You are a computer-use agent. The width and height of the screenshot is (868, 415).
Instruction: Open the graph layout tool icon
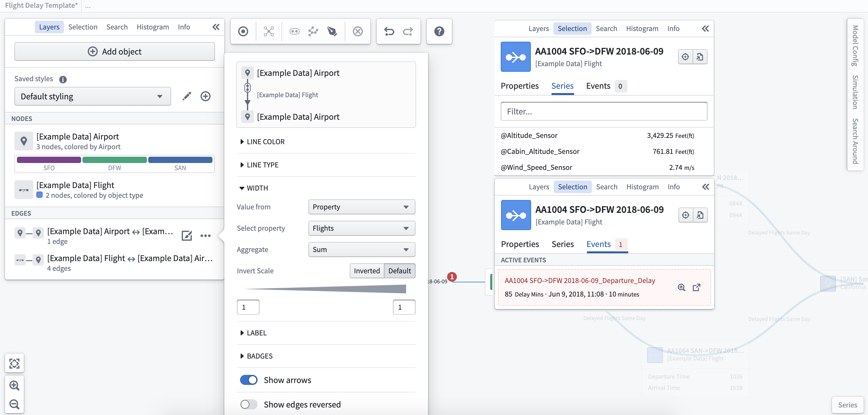click(269, 31)
